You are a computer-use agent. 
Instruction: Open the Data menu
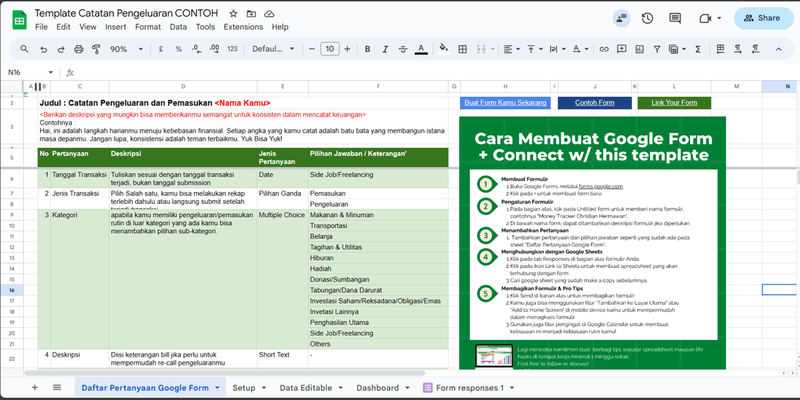point(178,27)
